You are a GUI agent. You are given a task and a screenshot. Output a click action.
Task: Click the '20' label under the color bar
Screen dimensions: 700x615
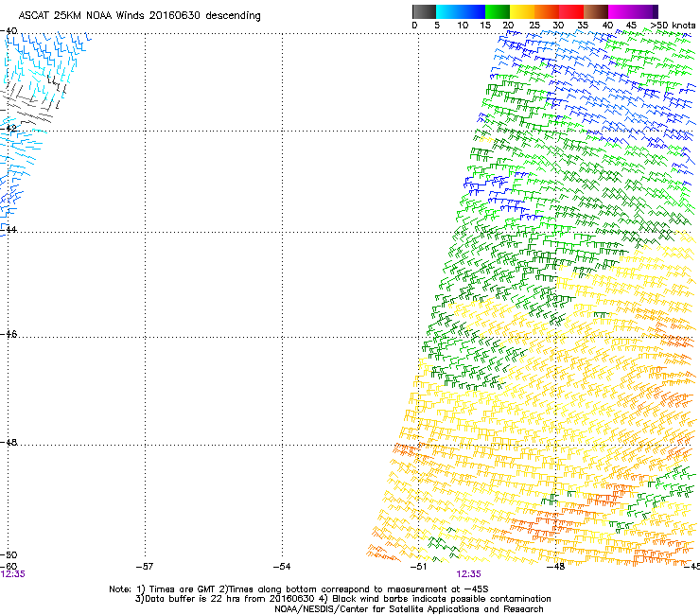pos(508,26)
